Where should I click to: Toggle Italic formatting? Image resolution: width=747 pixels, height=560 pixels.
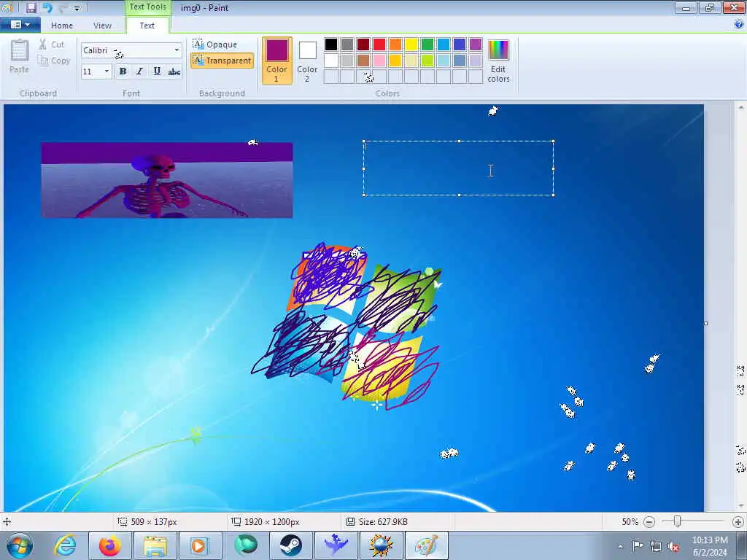139,71
